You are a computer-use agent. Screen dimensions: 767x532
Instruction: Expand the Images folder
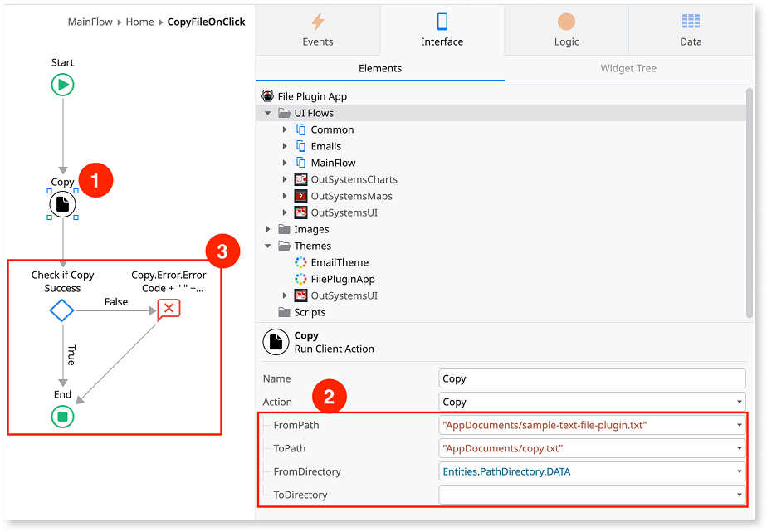268,229
